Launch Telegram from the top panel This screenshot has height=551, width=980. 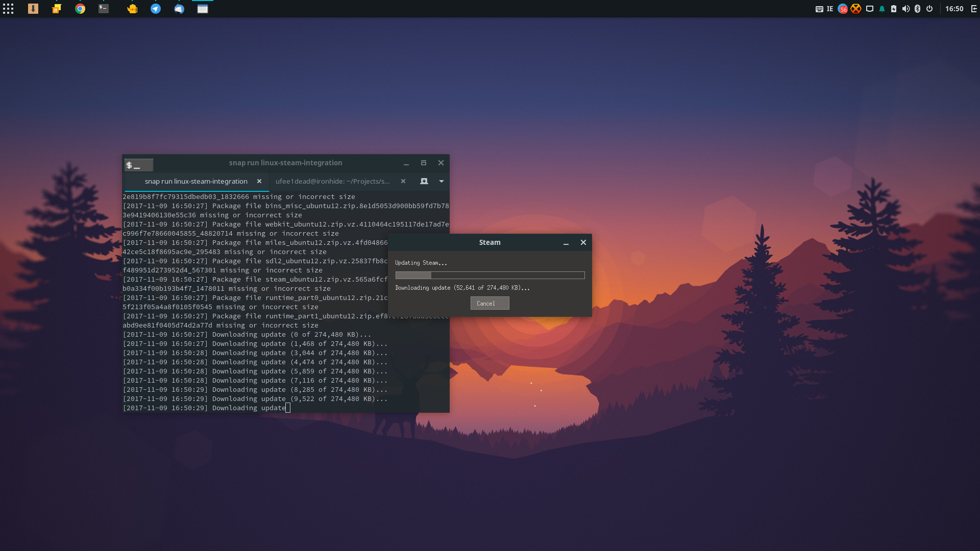pos(156,9)
